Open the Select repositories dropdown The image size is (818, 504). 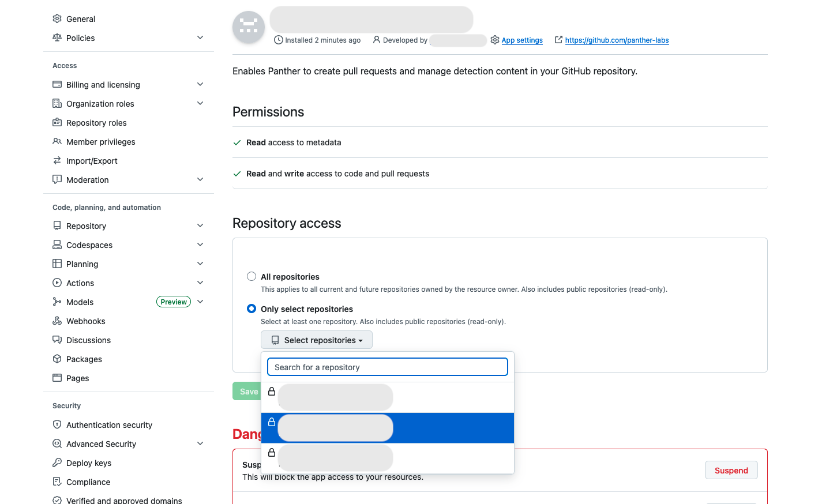click(317, 340)
